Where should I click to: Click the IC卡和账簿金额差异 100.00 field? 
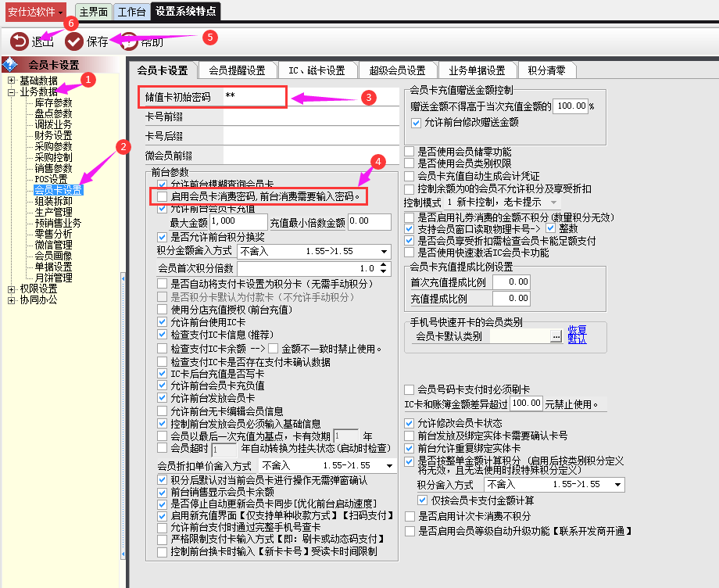point(526,403)
